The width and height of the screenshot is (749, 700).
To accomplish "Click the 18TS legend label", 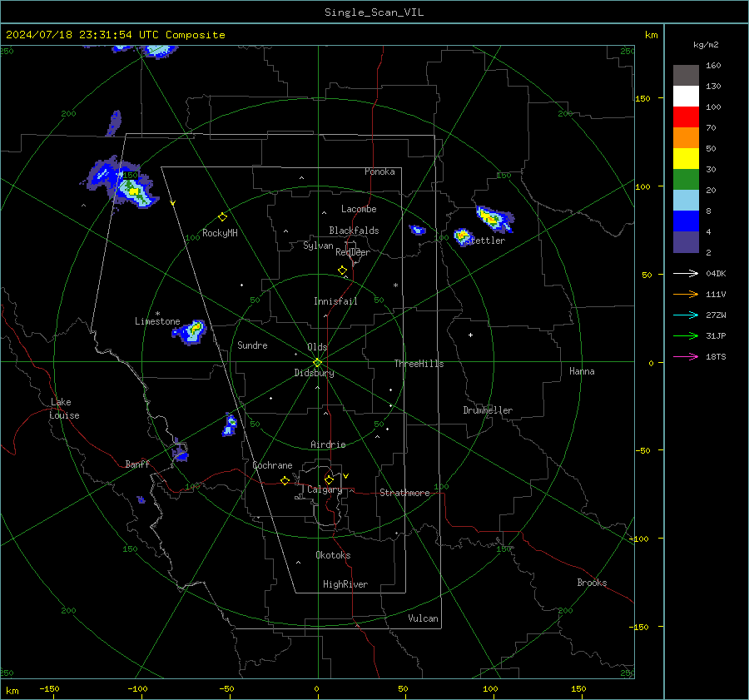I will pyautogui.click(x=716, y=357).
